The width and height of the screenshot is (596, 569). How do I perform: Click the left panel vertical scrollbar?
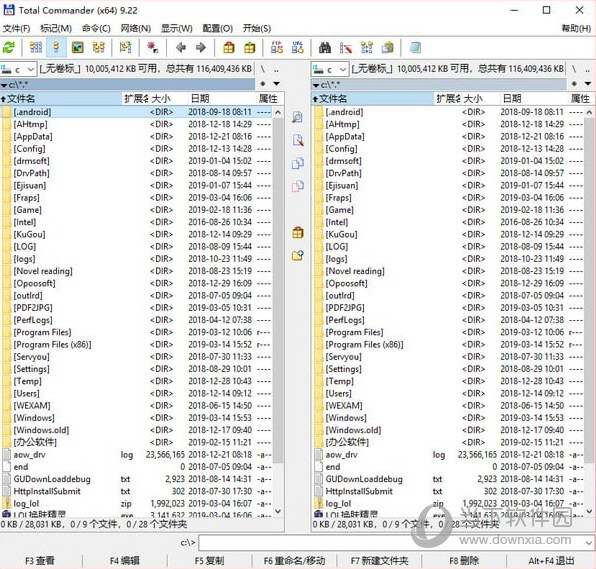click(278, 290)
